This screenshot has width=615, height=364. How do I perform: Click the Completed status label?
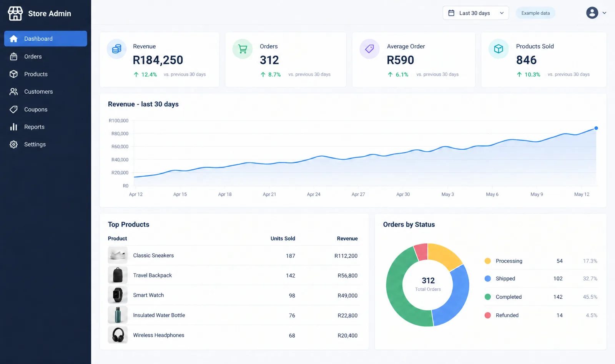pyautogui.click(x=509, y=297)
